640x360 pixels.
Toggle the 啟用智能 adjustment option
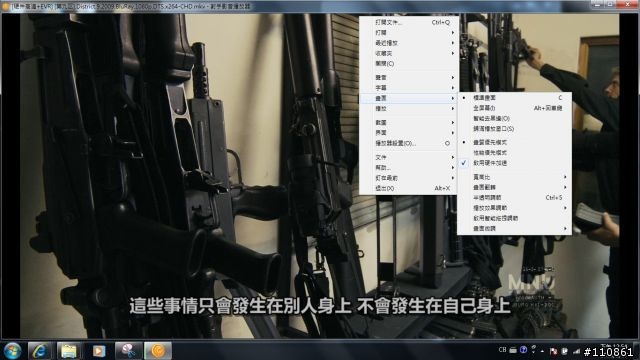[x=514, y=218]
